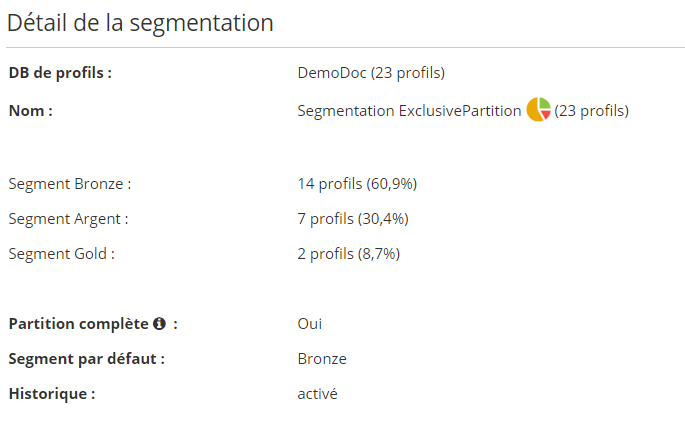Select the 'Segment Gold :' label
This screenshot has height=437, width=685.
coord(61,254)
